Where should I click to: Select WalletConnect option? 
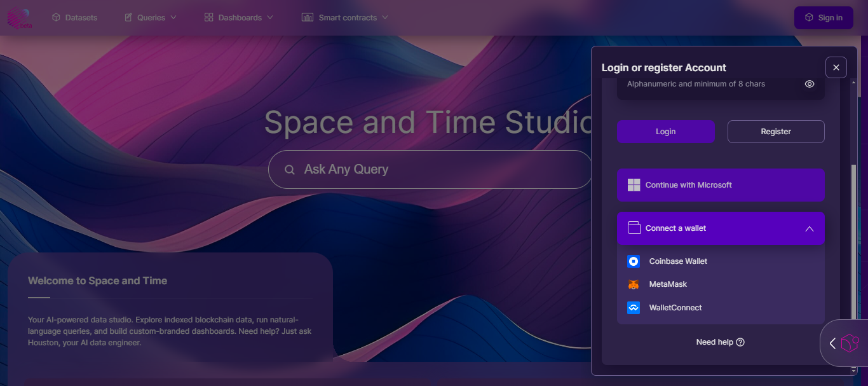tap(721, 308)
